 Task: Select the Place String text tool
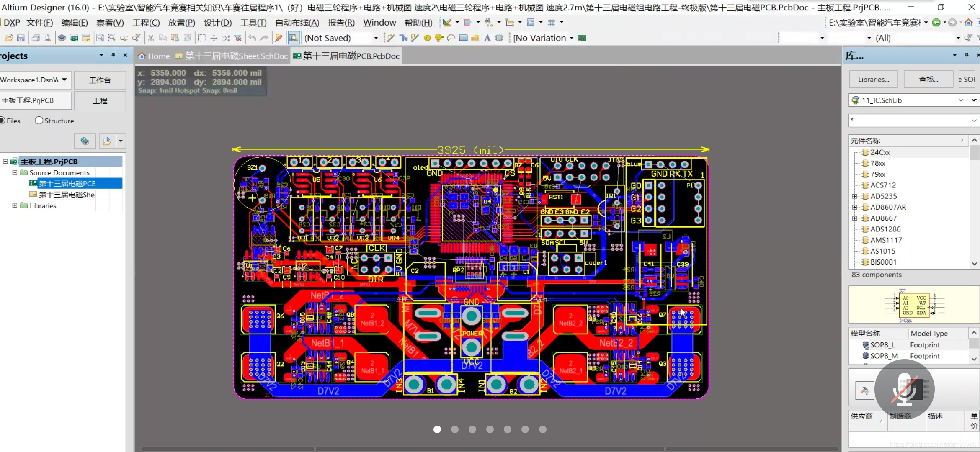487,38
